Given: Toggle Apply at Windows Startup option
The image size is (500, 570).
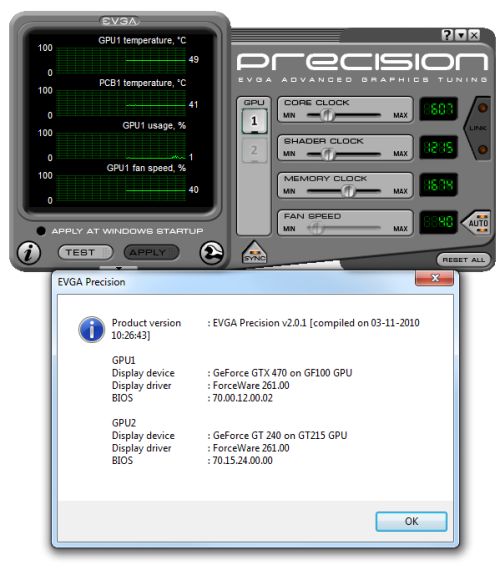Looking at the screenshot, I should pyautogui.click(x=41, y=231).
